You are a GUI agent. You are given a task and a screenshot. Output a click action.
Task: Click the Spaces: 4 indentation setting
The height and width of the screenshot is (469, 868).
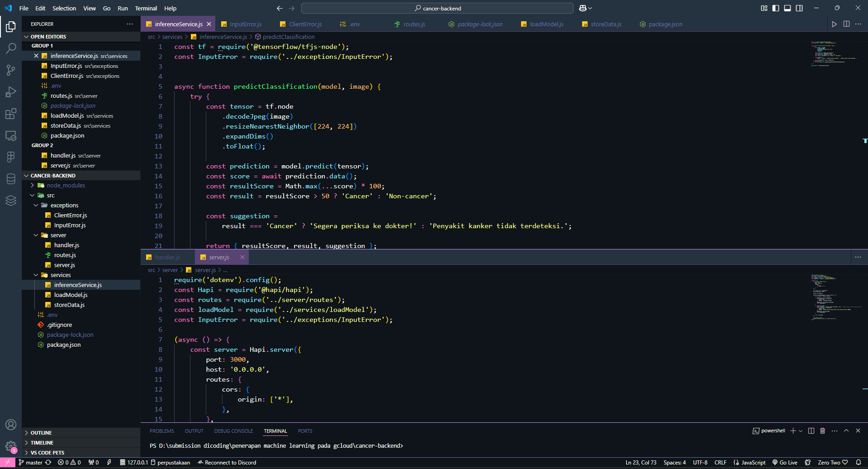tap(674, 462)
